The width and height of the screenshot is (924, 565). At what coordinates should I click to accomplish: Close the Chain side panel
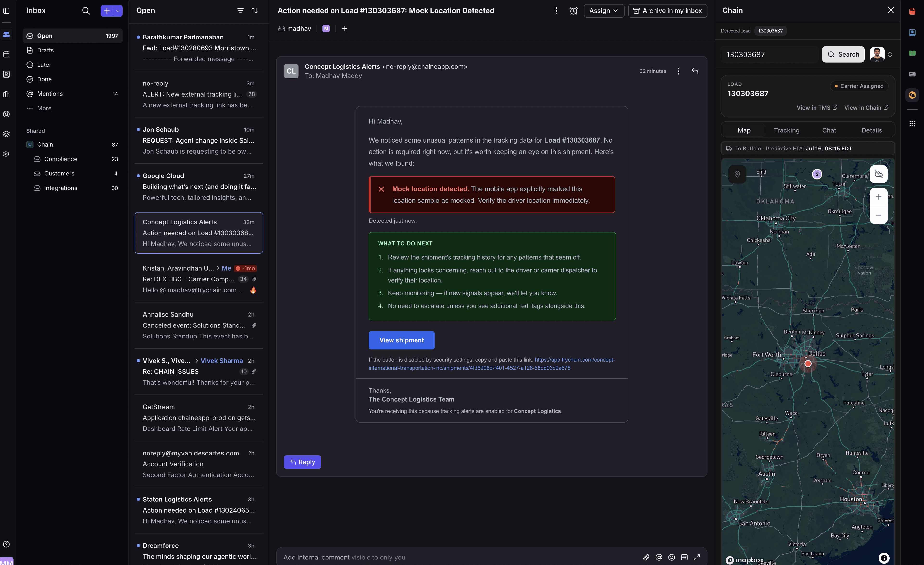coord(891,11)
